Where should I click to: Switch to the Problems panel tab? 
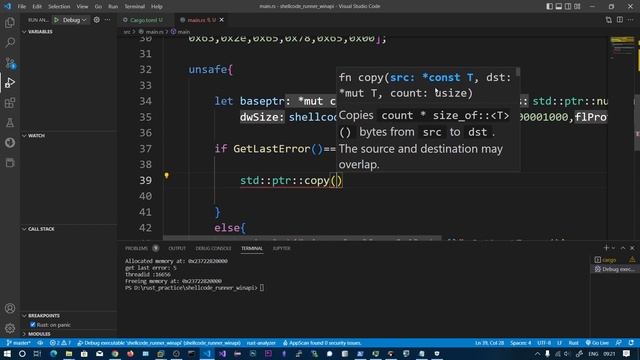click(x=136, y=248)
